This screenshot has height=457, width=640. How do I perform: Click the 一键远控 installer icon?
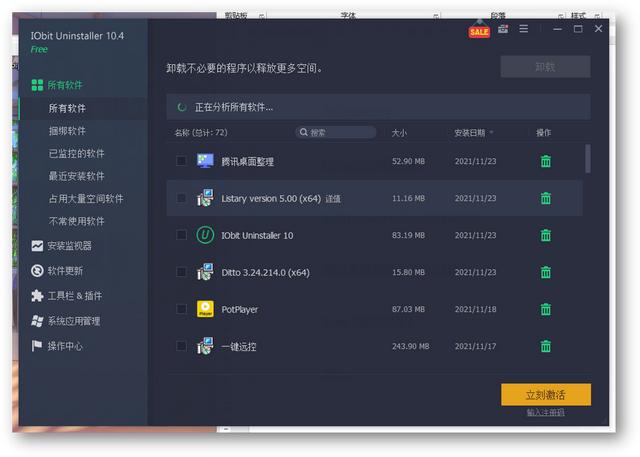[x=205, y=346]
